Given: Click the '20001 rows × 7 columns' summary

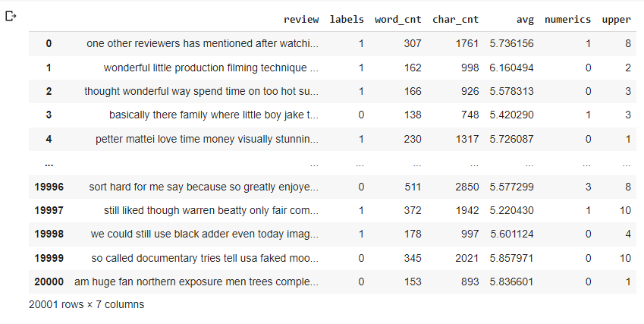Looking at the screenshot, I should [86, 305].
